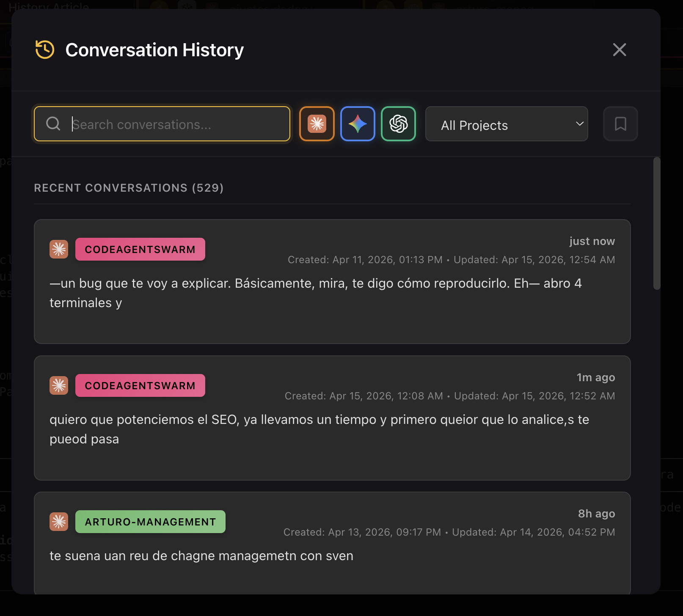
Task: Open bookmarked conversations view
Action: 620,124
